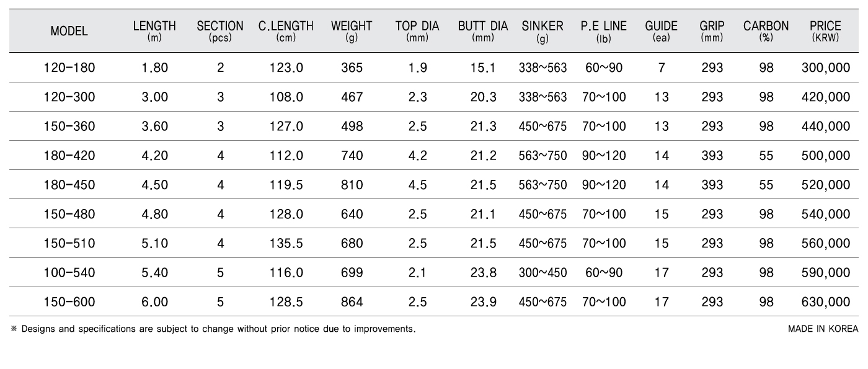
Task: Select the 100-540 model row label
Action: tap(69, 273)
